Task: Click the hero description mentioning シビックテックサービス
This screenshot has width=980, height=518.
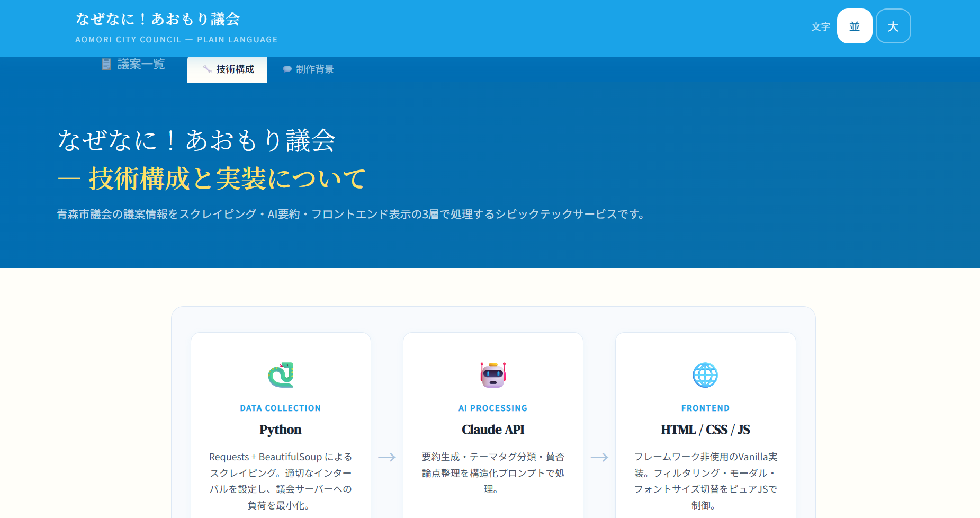Action: tap(352, 215)
